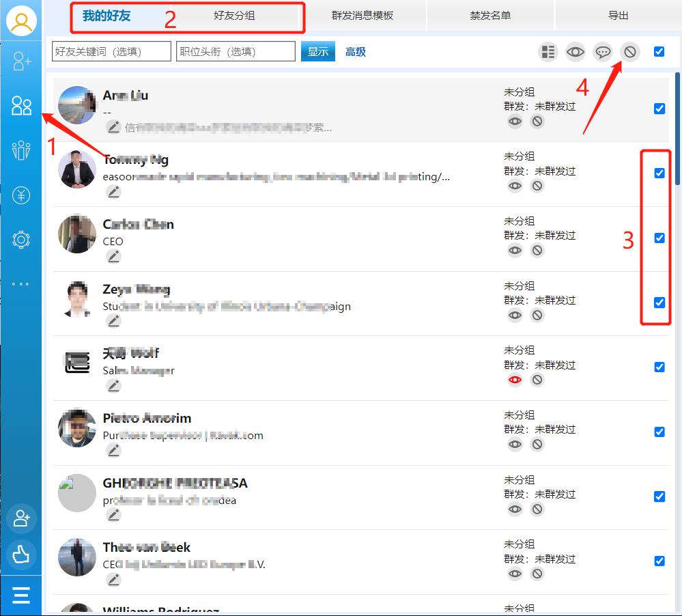Open the groups icon in sidebar
Viewport: 682px width, 616px height.
21,150
